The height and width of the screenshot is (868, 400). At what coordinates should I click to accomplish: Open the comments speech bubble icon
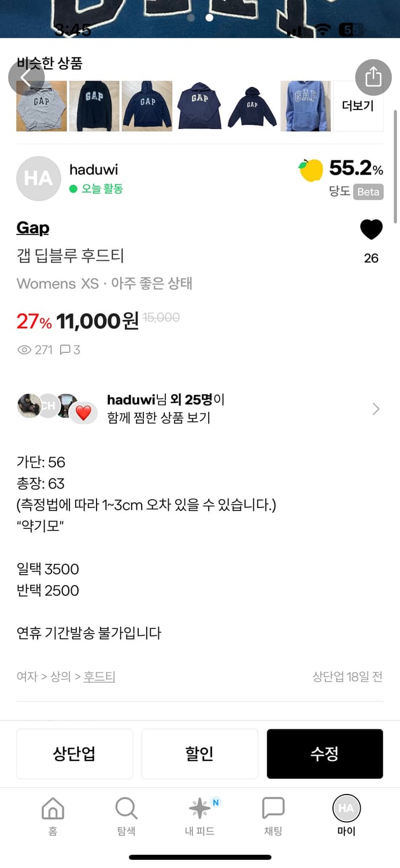pyautogui.click(x=65, y=350)
